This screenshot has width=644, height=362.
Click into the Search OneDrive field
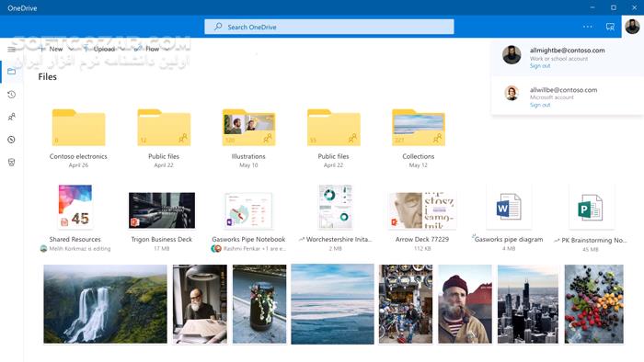pyautogui.click(x=329, y=27)
